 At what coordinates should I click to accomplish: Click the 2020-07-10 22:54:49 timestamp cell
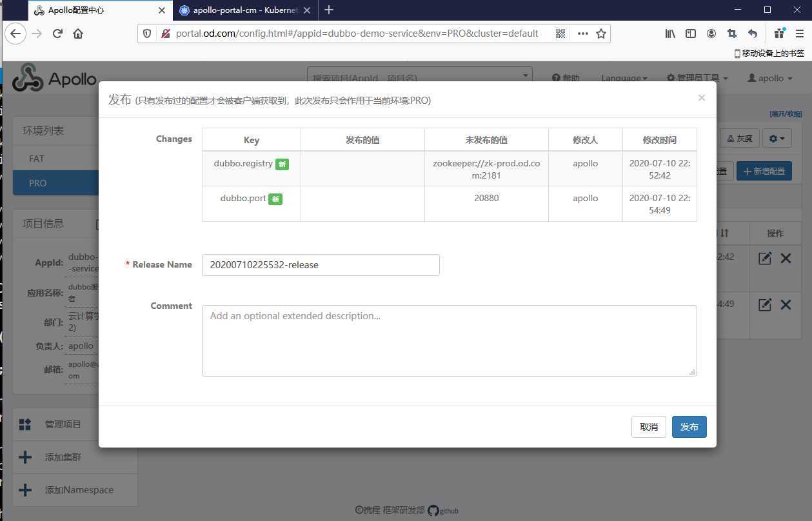point(660,204)
